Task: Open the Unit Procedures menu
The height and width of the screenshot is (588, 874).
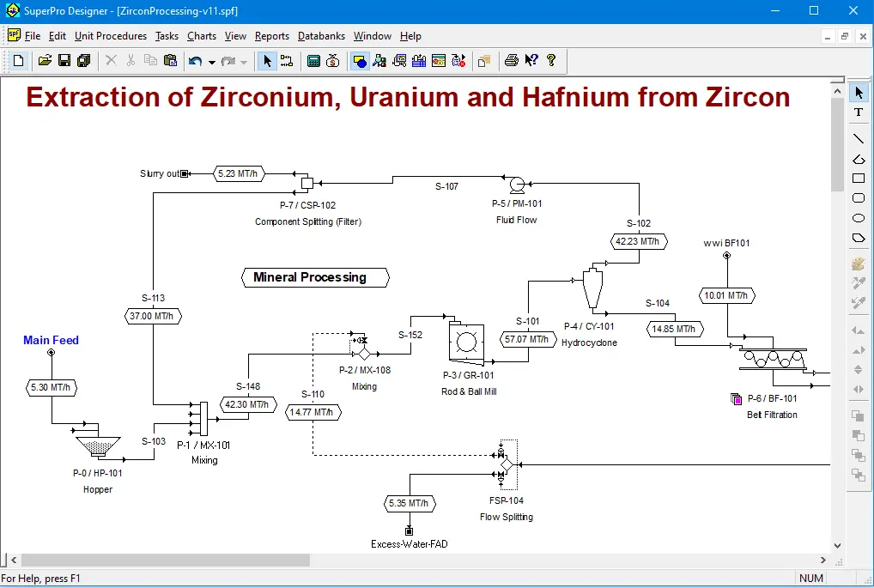Action: (110, 36)
